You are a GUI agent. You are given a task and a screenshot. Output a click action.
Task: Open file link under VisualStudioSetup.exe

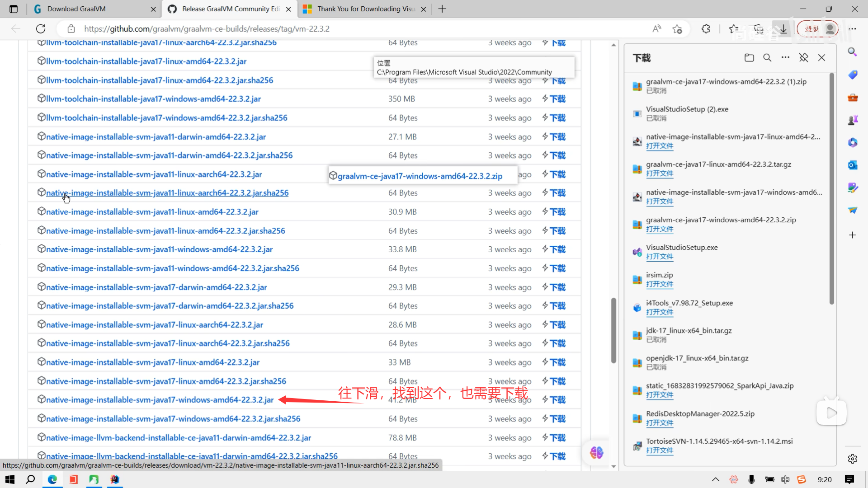click(x=660, y=257)
